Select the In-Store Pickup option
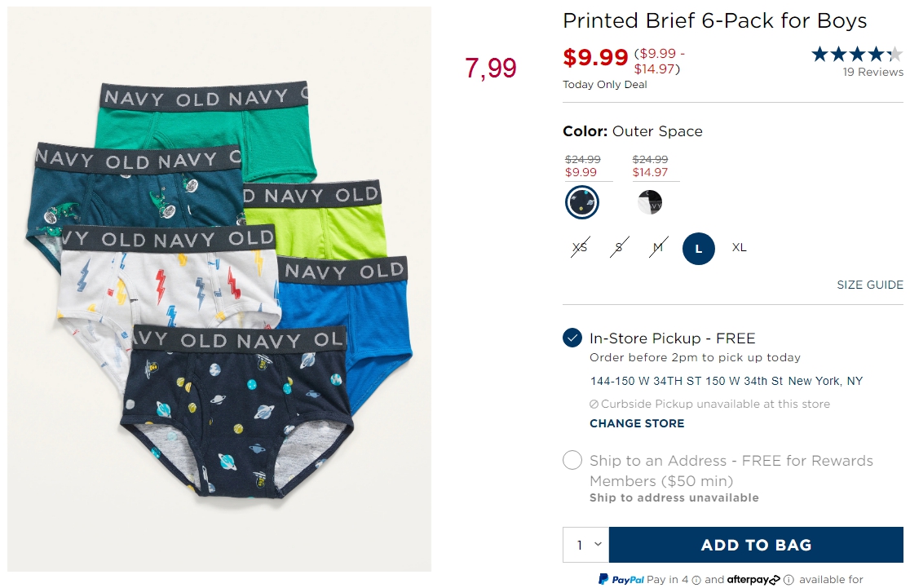This screenshot has width=910, height=588. pos(572,338)
